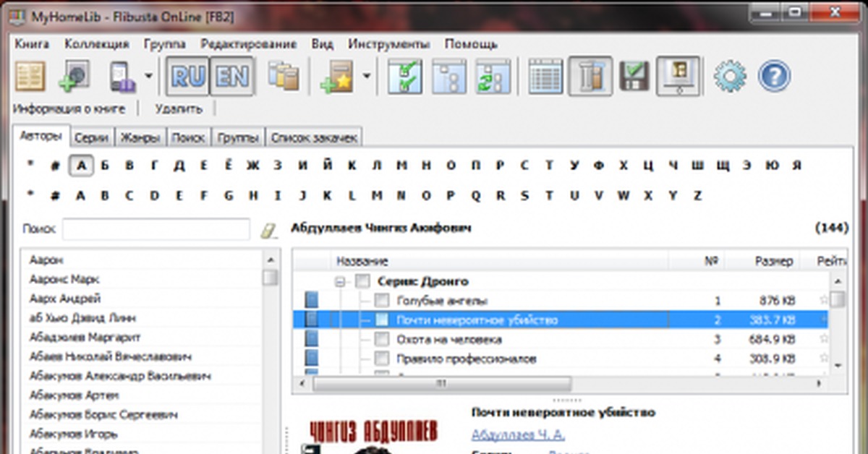The height and width of the screenshot is (454, 868).
Task: Open help with the question mark icon
Action: point(774,76)
